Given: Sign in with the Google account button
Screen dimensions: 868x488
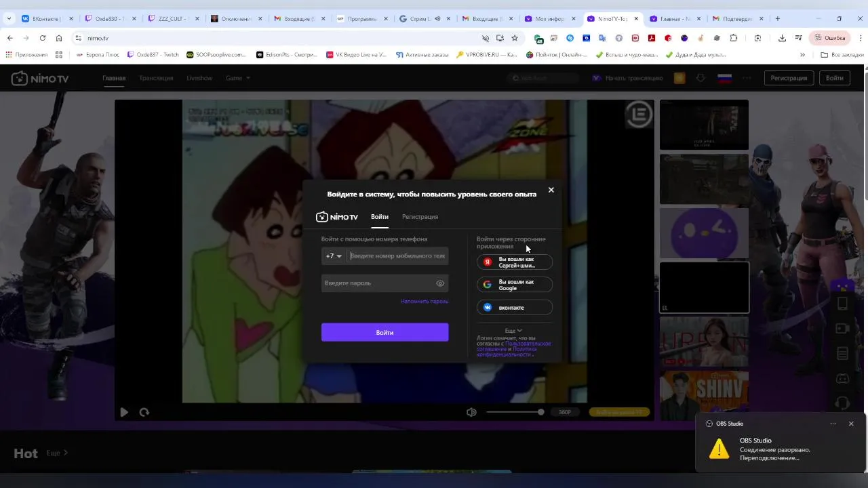Looking at the screenshot, I should click(515, 285).
